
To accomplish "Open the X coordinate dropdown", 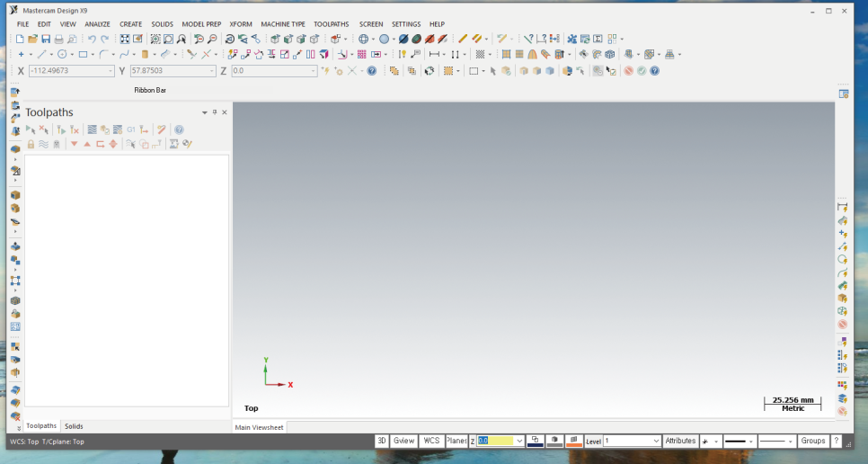I will coord(111,71).
